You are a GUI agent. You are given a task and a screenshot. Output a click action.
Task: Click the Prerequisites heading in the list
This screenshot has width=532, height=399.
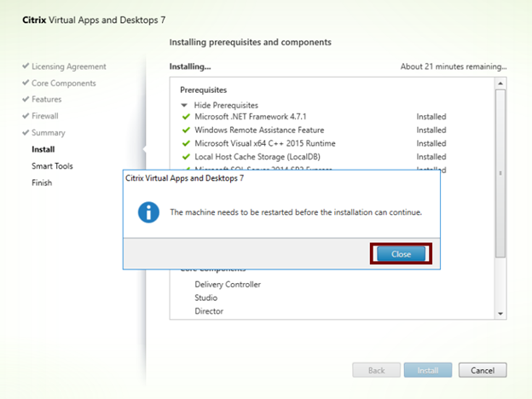click(x=203, y=90)
